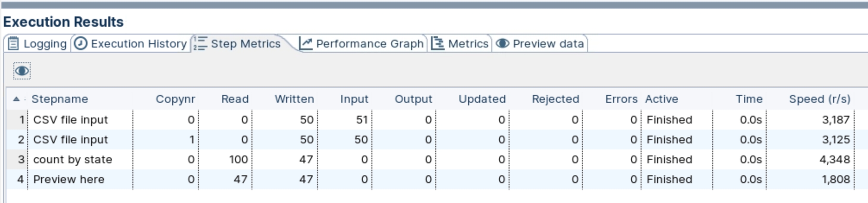Sort table by Stepname column header
This screenshot has height=203, width=868.
(x=60, y=99)
